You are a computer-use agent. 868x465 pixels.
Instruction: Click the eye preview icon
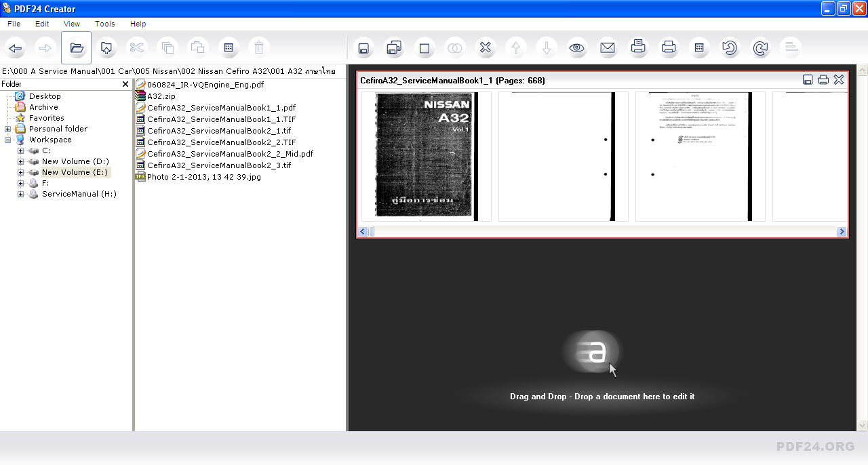[x=577, y=48]
